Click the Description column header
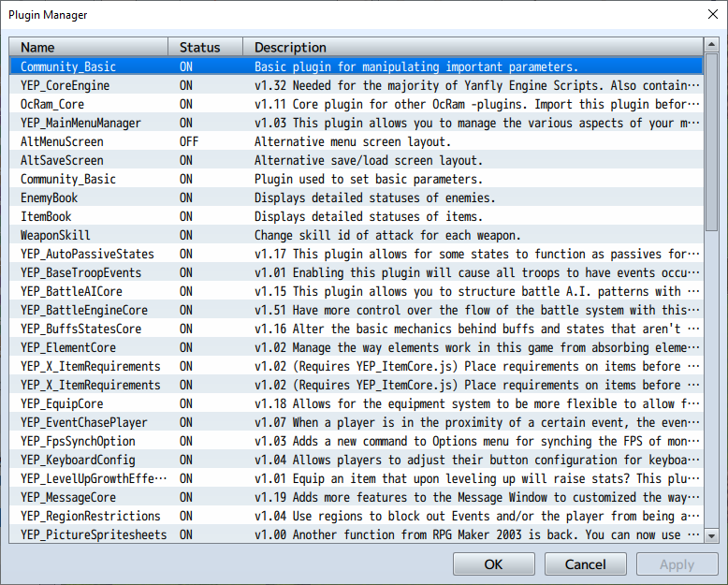The image size is (728, 585). pyautogui.click(x=473, y=48)
